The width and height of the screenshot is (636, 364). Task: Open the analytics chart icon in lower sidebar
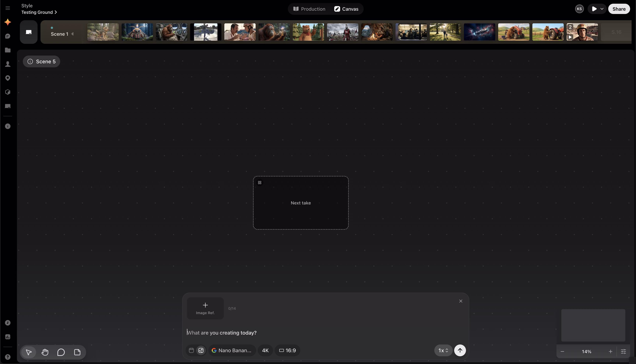pyautogui.click(x=8, y=337)
